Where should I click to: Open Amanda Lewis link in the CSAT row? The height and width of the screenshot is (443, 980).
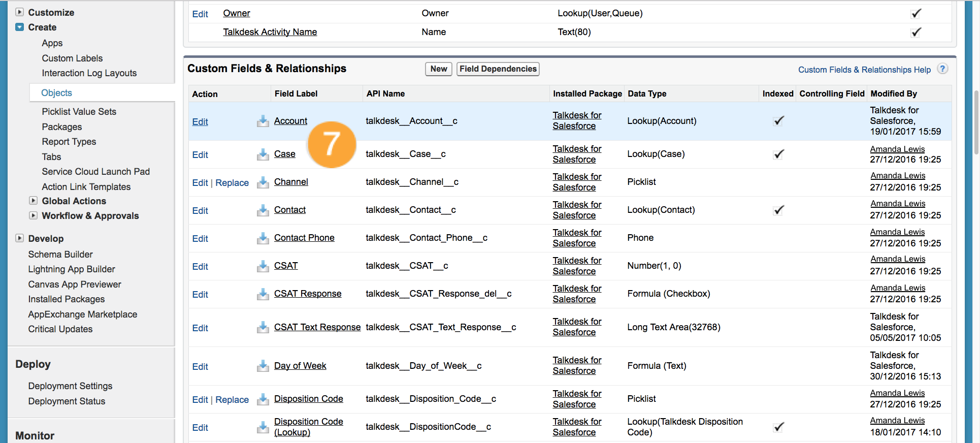click(x=898, y=259)
